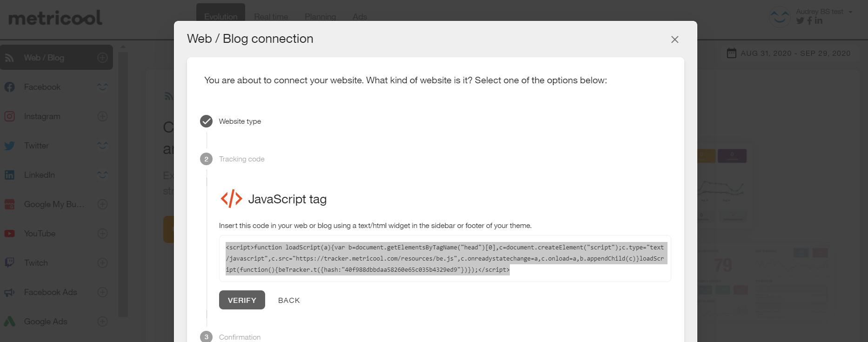
Task: Click the Facebook Ads megaphone icon
Action: pyautogui.click(x=10, y=292)
